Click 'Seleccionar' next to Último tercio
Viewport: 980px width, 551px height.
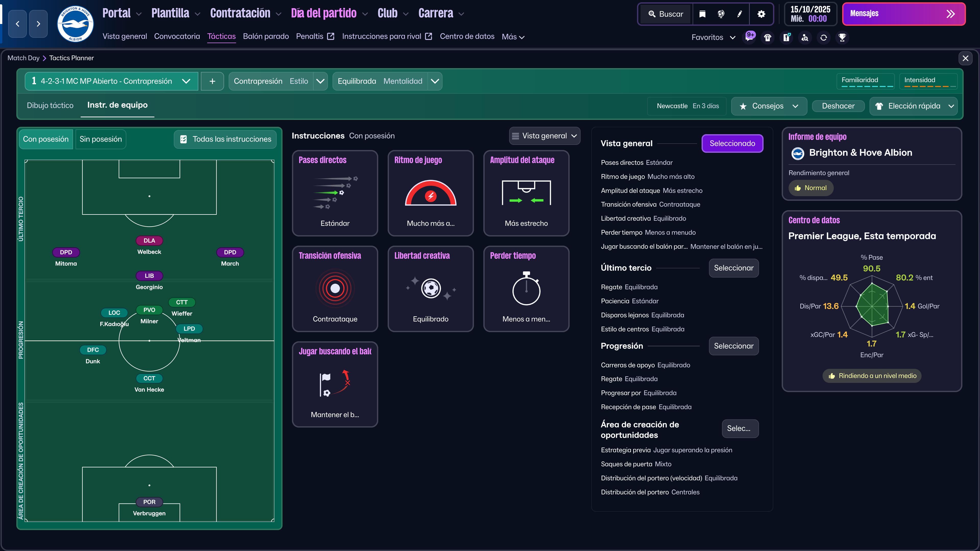[733, 268]
